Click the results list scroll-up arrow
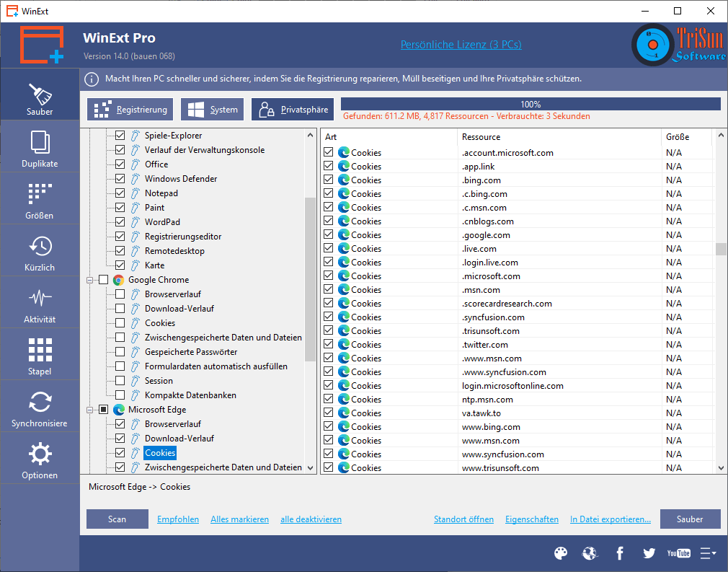Viewport: 728px width, 572px height. coord(721,135)
